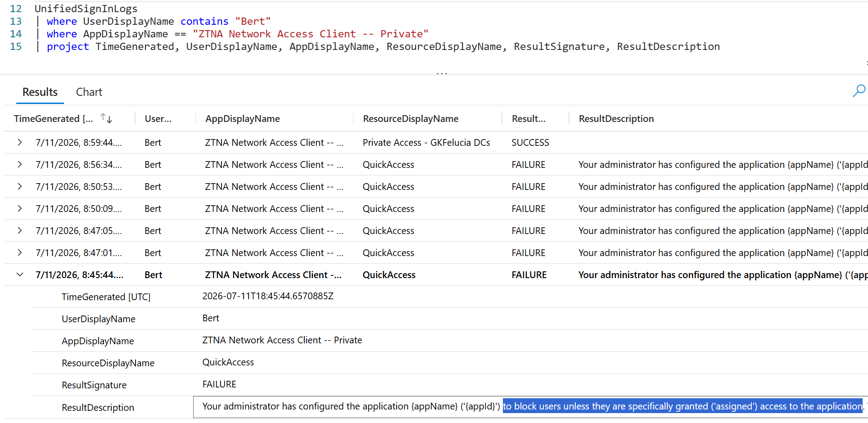Image resolution: width=868 pixels, height=423 pixels.
Task: Collapse the expanded 8:45:44 row
Action: [x=20, y=274]
